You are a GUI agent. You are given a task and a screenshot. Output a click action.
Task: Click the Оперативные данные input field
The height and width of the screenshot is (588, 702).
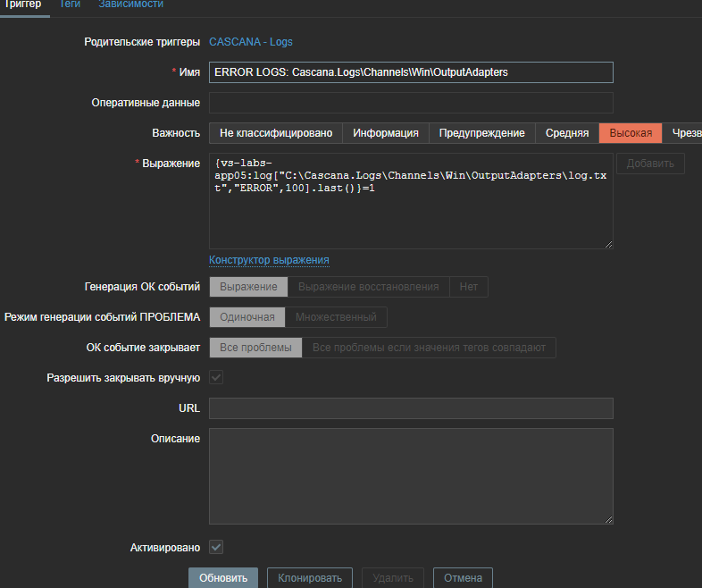tap(411, 103)
